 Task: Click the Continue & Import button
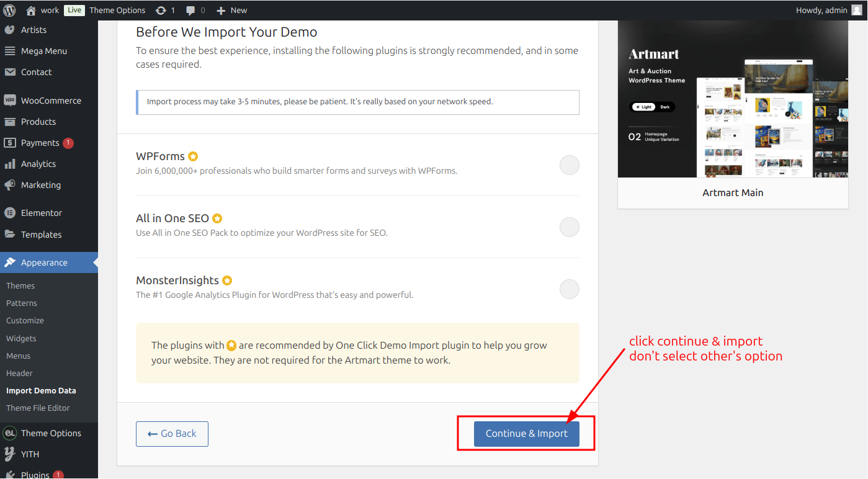pos(526,434)
